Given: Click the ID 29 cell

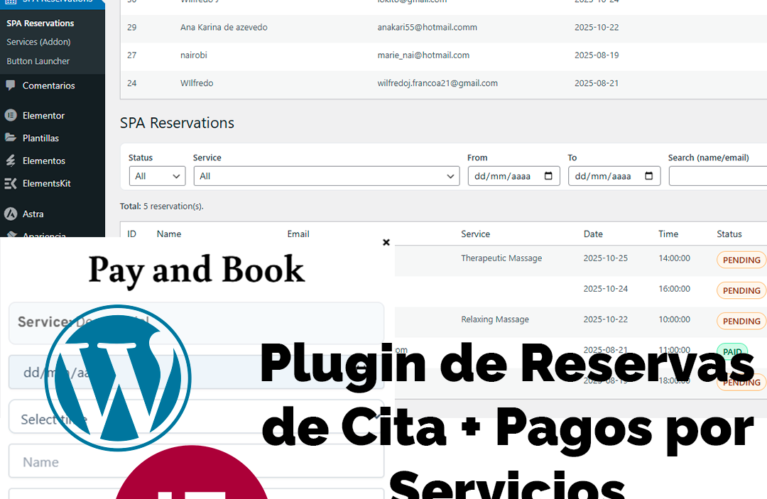Looking at the screenshot, I should (132, 27).
